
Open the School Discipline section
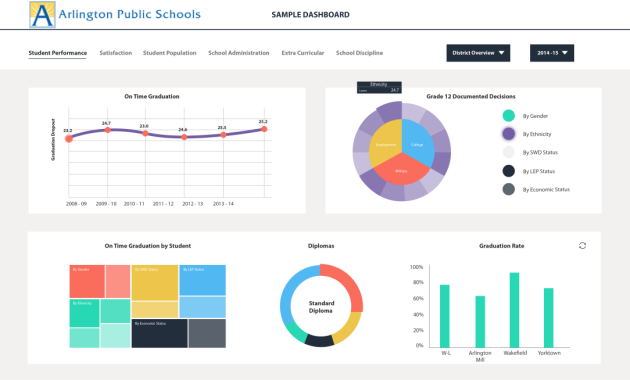(359, 53)
